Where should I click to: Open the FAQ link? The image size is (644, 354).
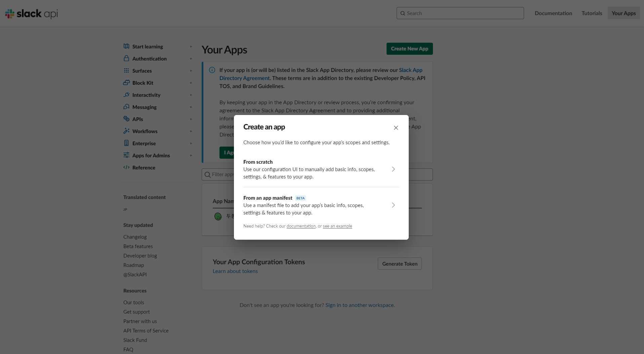click(128, 349)
